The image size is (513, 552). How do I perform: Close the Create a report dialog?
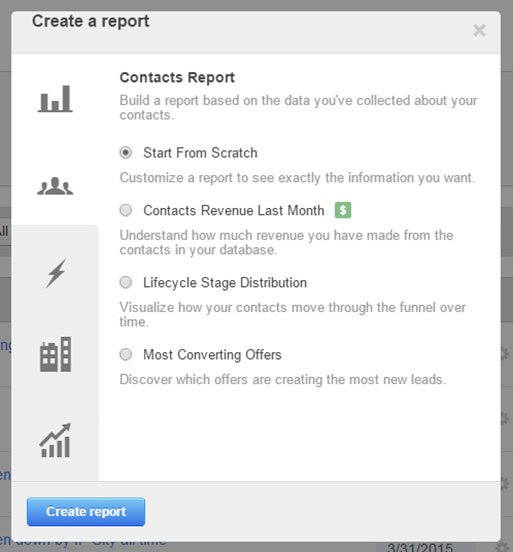click(480, 30)
